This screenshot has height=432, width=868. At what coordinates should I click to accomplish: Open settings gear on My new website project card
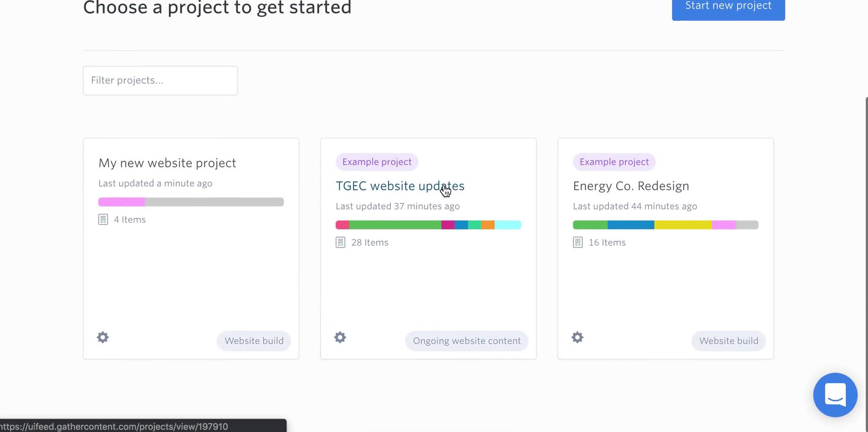103,338
